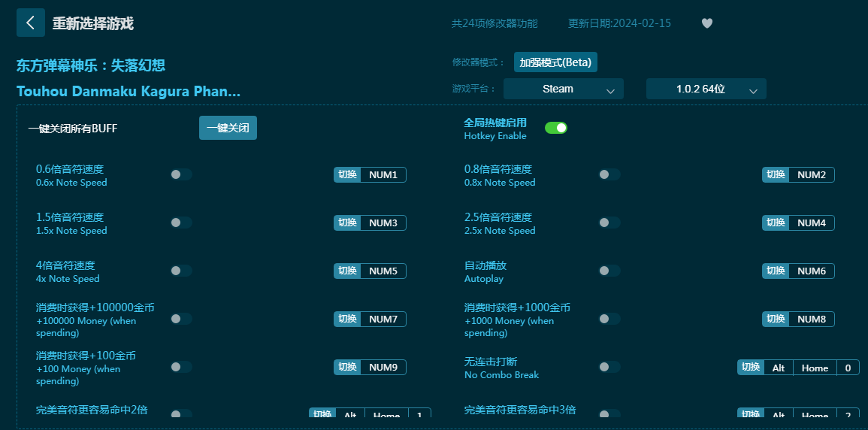The width and height of the screenshot is (868, 430).
Task: Click 切换 button for NUM9 hotkey
Action: click(x=347, y=368)
